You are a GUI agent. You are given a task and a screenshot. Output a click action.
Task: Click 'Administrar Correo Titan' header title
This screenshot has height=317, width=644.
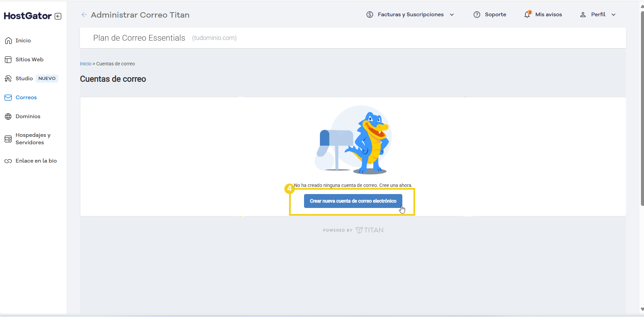click(x=140, y=15)
